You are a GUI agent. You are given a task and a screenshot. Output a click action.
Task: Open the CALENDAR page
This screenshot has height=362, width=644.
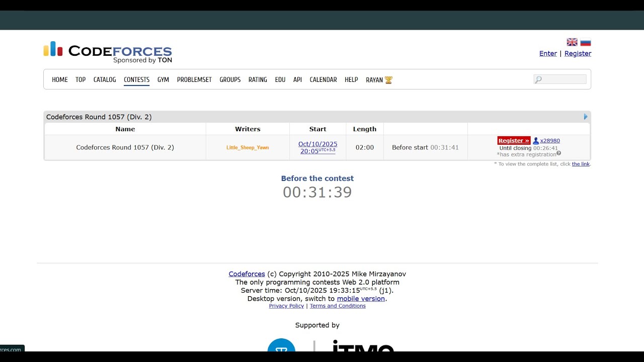point(324,80)
